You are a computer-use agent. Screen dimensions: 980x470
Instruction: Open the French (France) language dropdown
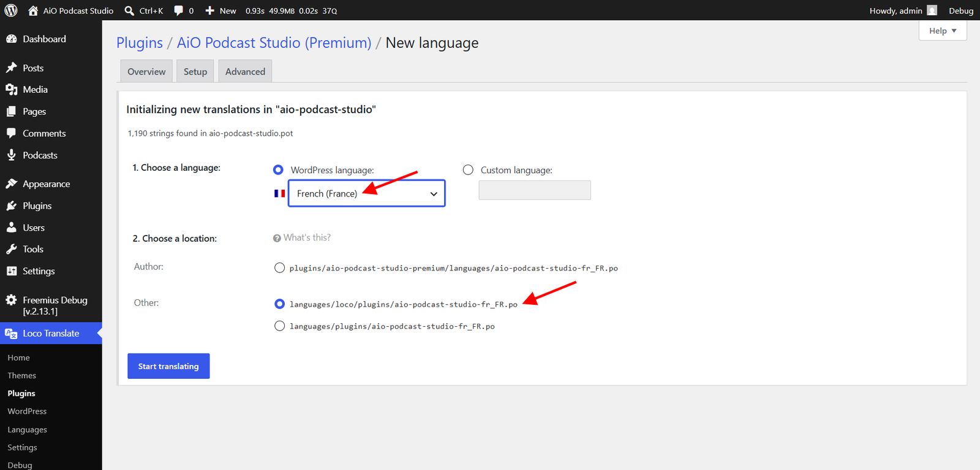tap(366, 193)
